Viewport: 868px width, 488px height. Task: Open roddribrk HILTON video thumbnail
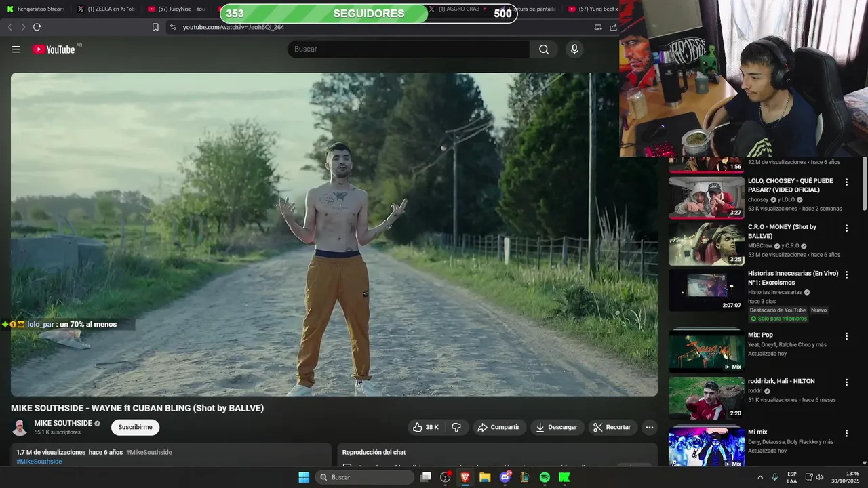[x=706, y=398]
